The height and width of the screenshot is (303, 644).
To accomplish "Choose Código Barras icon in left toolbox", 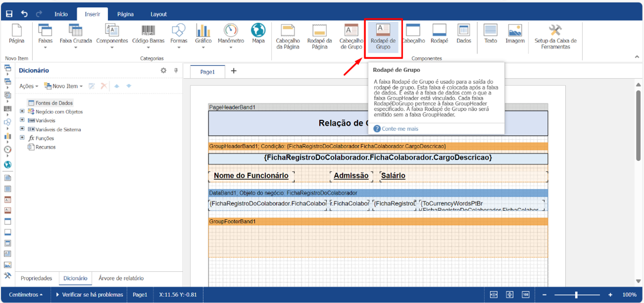I will [7, 108].
